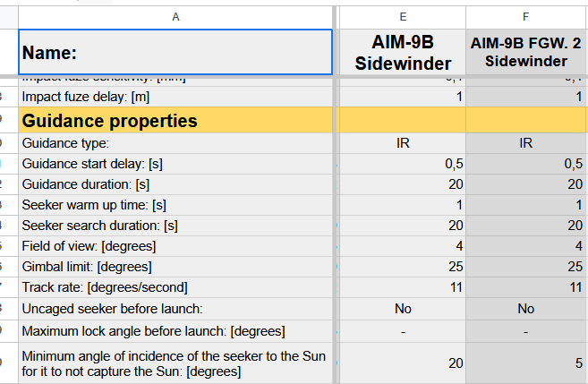The height and width of the screenshot is (384, 588).
Task: Click "Maximum lock angle before launch" label cell
Action: pyautogui.click(x=175, y=331)
